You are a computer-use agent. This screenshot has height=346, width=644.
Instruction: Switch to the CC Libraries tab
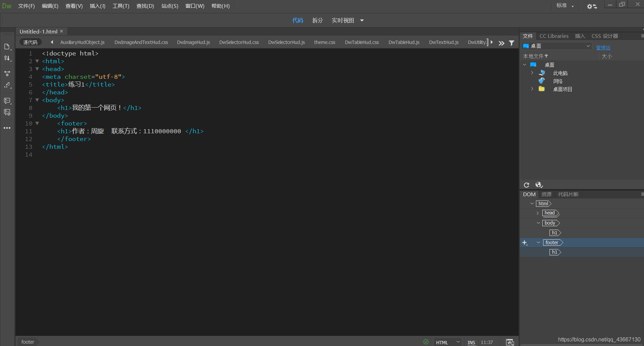point(554,36)
